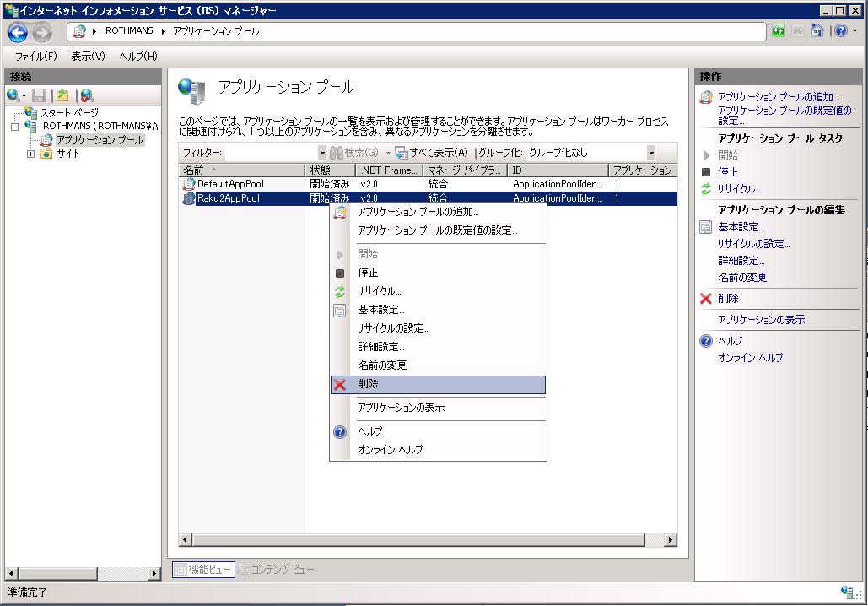The height and width of the screenshot is (606, 868).
Task: Click 詳細設定 link in Actions pane
Action: click(x=741, y=260)
